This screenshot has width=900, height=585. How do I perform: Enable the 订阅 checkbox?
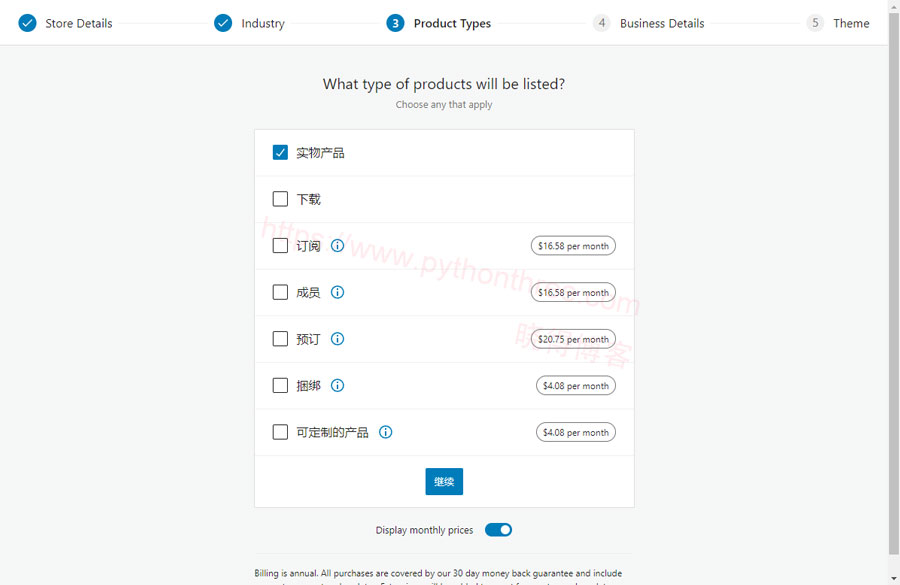[x=280, y=245]
